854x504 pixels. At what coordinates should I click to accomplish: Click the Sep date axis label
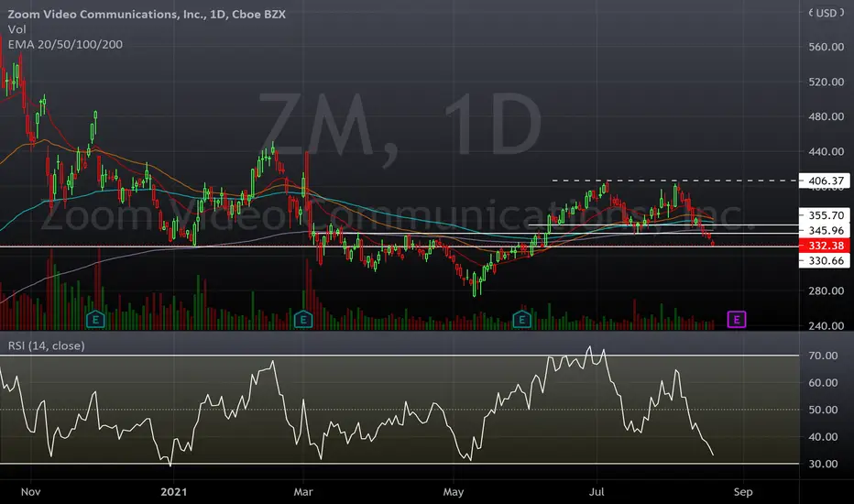[743, 492]
